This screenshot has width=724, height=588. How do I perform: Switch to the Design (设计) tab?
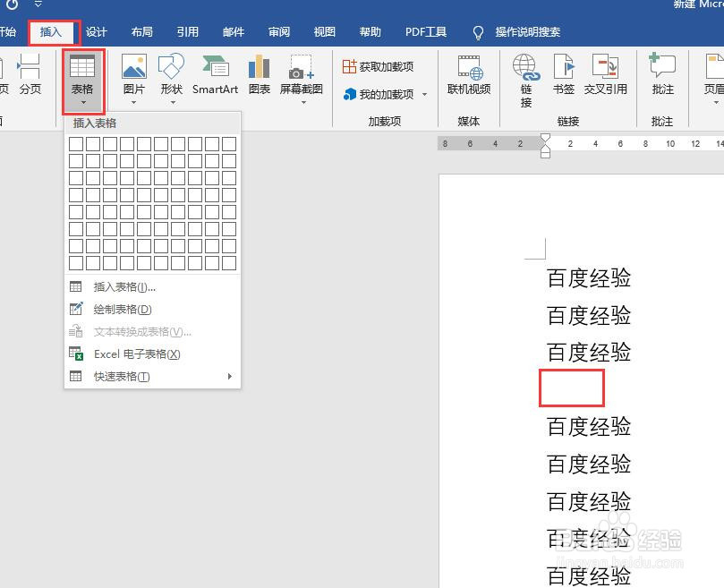[96, 32]
